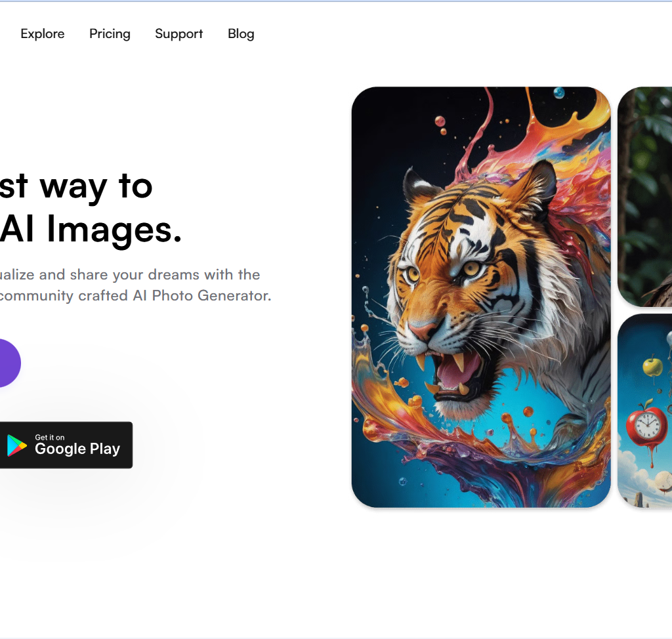Open the surreal apple clock thumbnail
This screenshot has width=672, height=639.
(644, 411)
